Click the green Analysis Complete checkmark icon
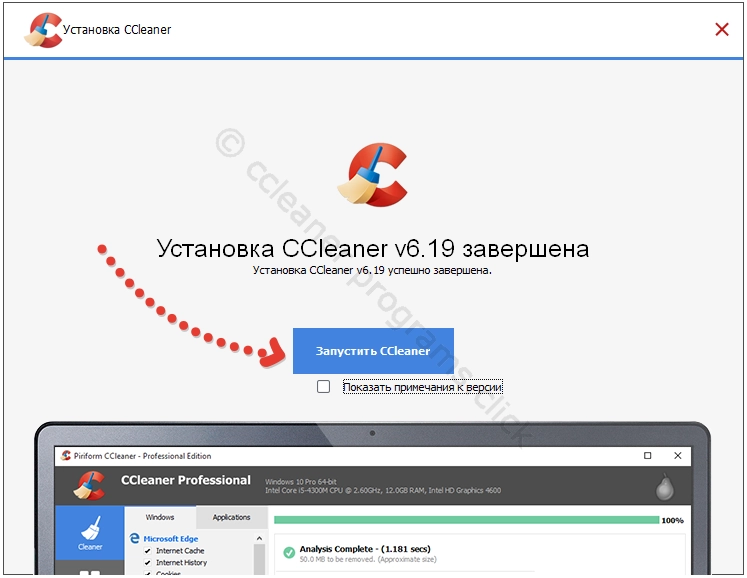Screen dimensions: 747x578 pyautogui.click(x=288, y=551)
